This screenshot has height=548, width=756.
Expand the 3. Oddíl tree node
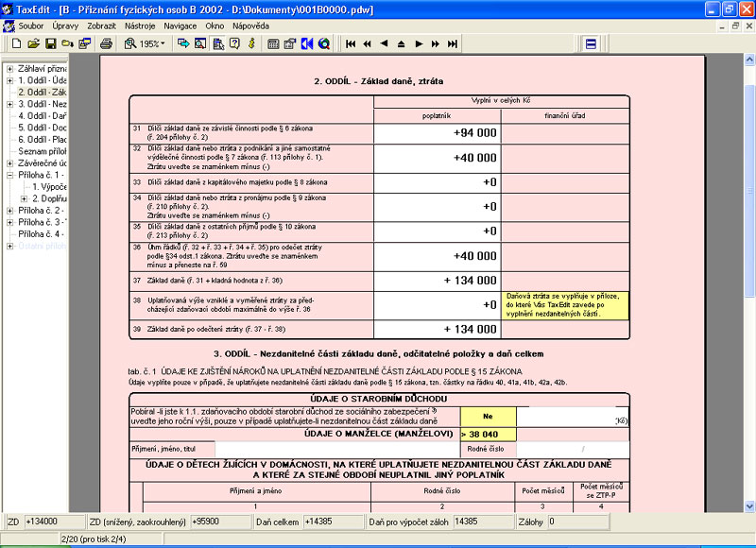[9, 104]
